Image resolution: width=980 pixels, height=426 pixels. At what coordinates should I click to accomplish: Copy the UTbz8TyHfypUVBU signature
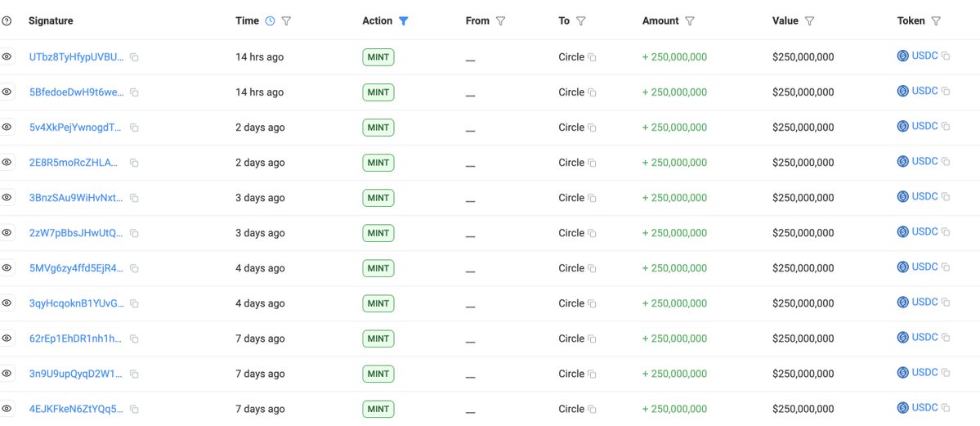(x=134, y=57)
